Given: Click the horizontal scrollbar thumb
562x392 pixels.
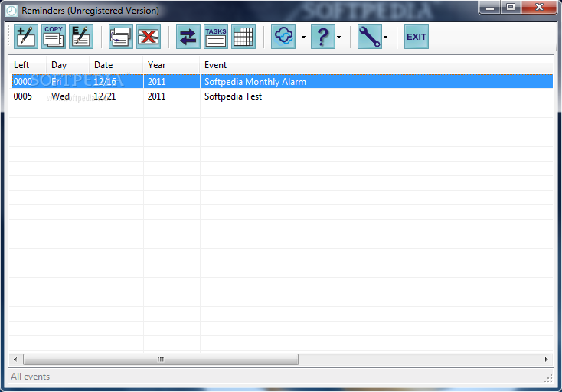Looking at the screenshot, I should [161, 359].
